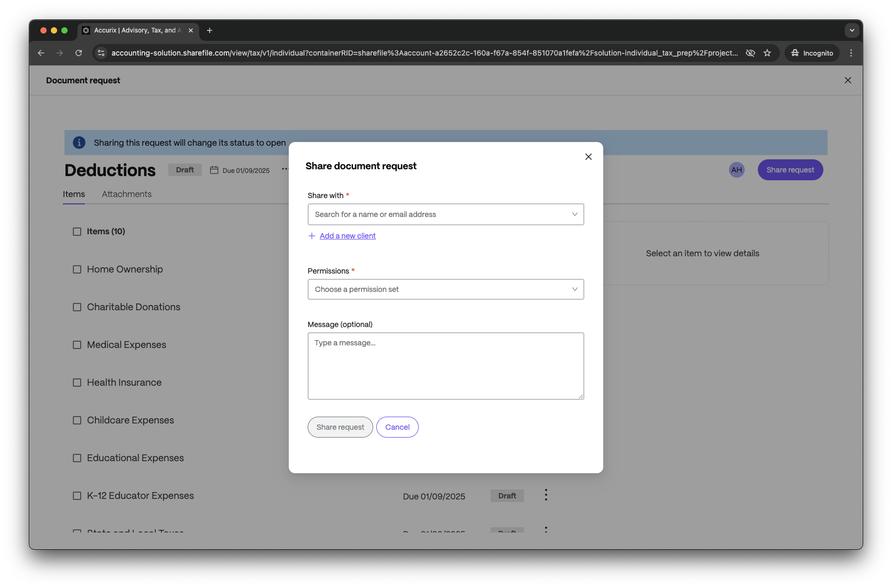Check the Charitable Donations checkbox
Screen dimensions: 892x588
point(77,307)
